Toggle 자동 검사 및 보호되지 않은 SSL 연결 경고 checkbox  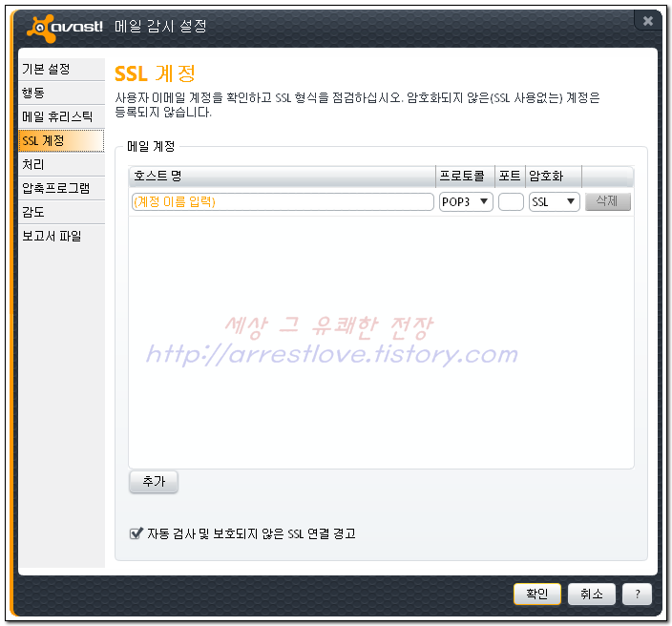(x=136, y=533)
